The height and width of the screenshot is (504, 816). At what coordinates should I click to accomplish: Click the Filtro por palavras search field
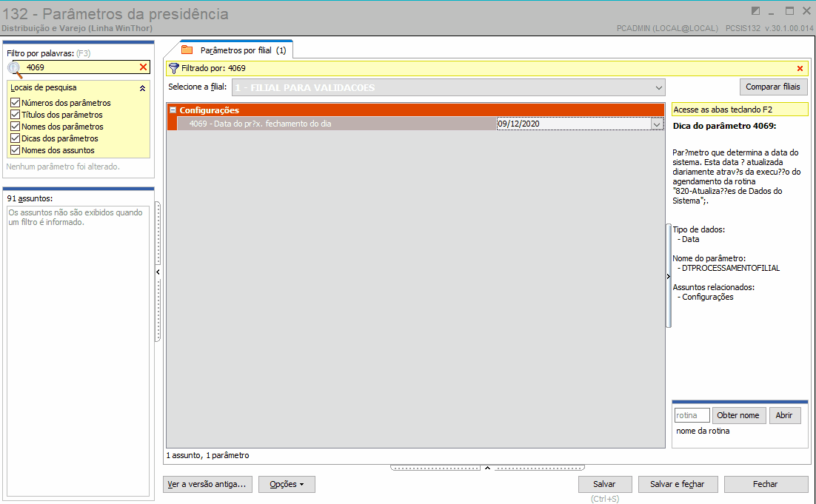(x=81, y=67)
